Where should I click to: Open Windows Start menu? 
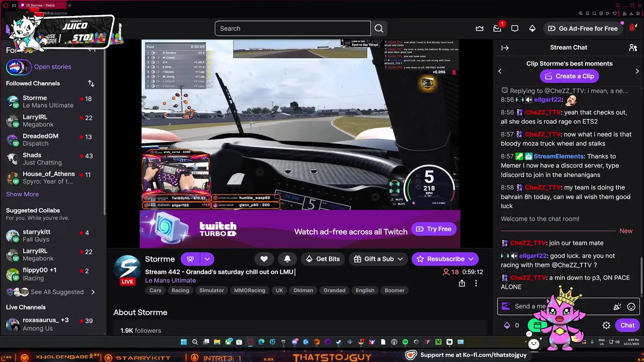click(184, 342)
